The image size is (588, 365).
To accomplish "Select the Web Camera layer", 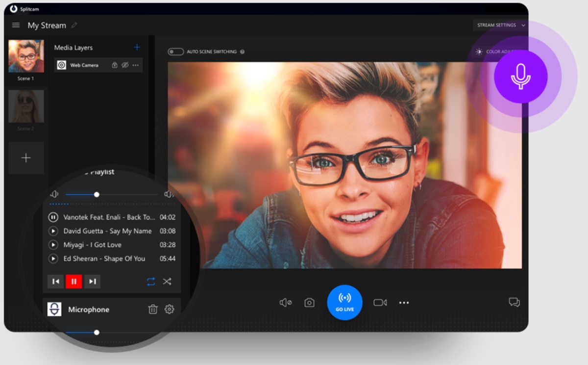I will point(98,65).
